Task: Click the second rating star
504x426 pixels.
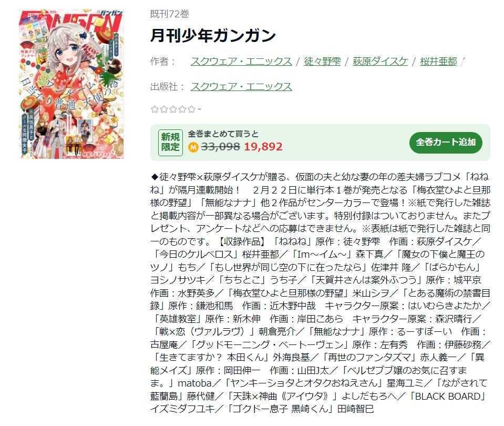Action: [x=164, y=109]
